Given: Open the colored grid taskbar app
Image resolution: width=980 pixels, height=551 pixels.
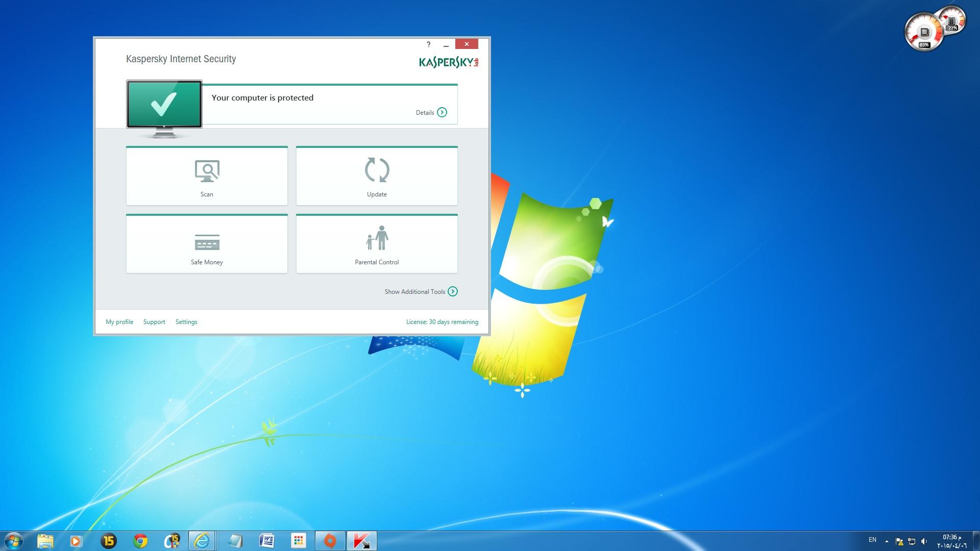Looking at the screenshot, I should tap(299, 541).
